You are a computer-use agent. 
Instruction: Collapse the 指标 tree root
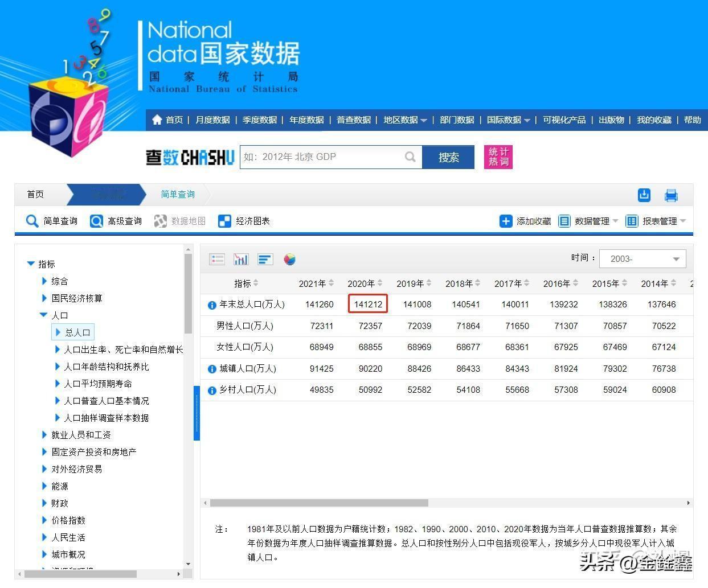[31, 264]
